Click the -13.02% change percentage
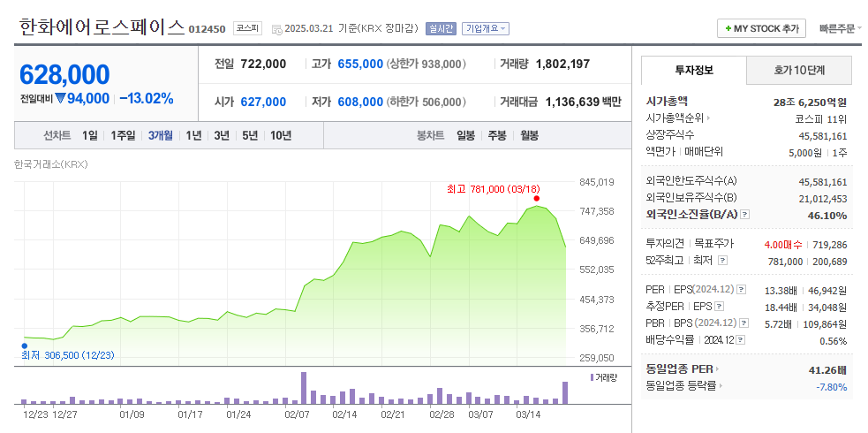The width and height of the screenshot is (868, 433). point(147,99)
